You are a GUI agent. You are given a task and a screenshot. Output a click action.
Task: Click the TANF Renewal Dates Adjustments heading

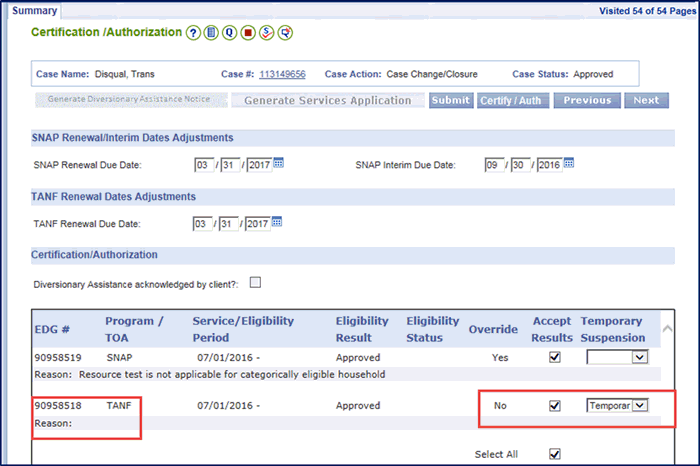coord(113,197)
